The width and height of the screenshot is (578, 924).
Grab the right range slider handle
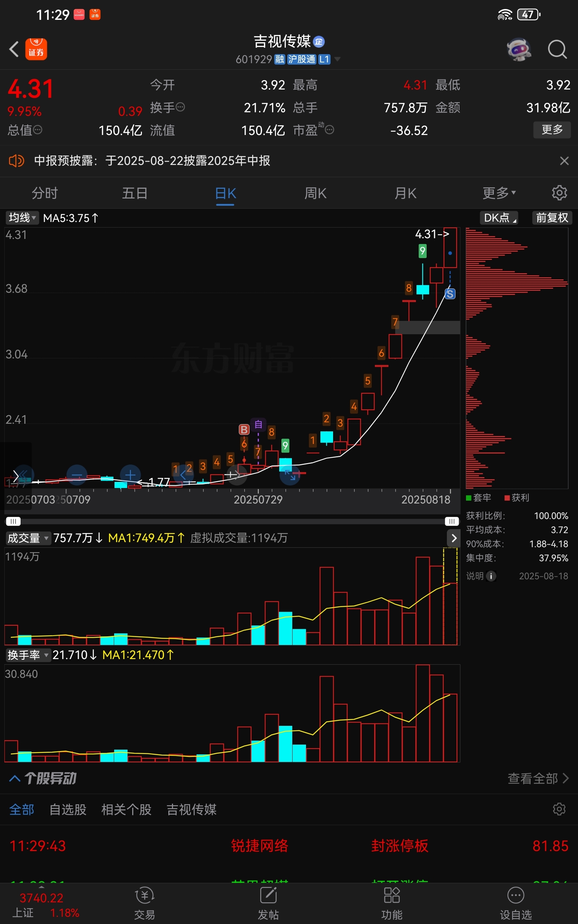(452, 522)
